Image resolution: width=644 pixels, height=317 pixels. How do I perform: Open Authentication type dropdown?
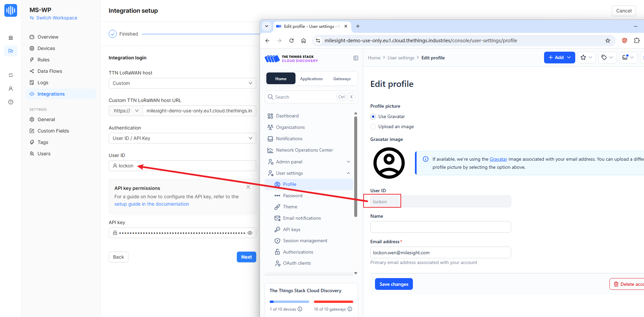click(x=182, y=138)
